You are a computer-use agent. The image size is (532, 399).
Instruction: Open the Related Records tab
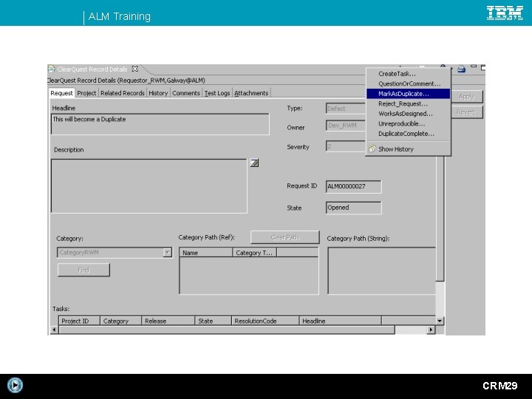123,93
